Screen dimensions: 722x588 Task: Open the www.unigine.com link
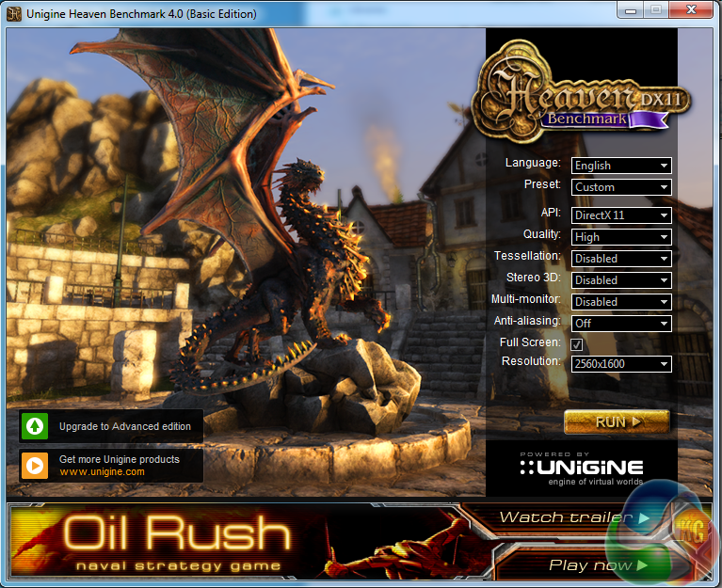(x=102, y=471)
